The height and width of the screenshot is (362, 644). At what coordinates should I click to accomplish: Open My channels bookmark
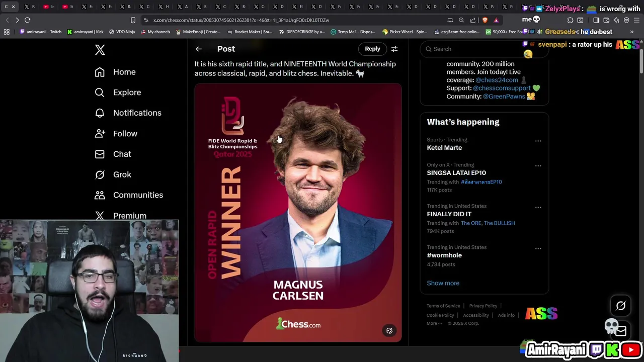(x=155, y=32)
